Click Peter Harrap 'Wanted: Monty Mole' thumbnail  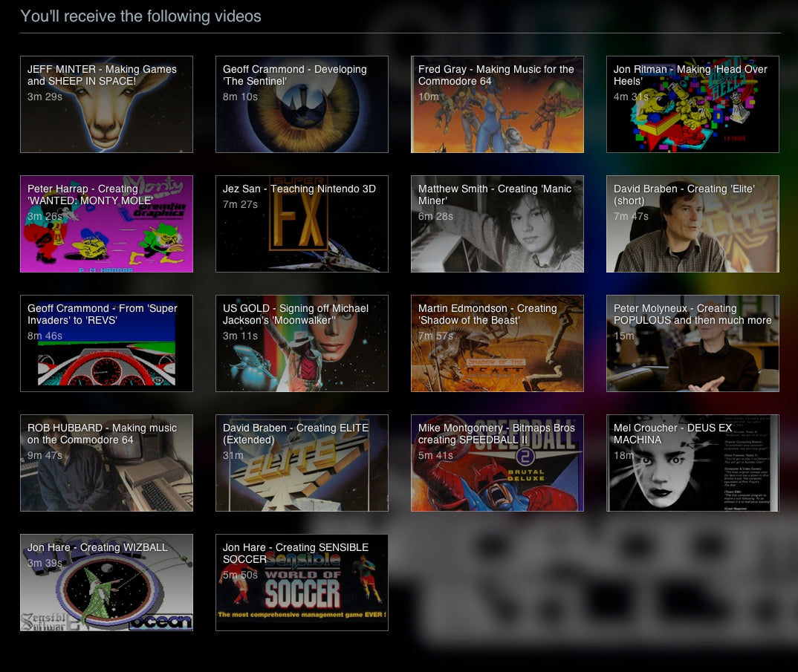click(x=106, y=224)
